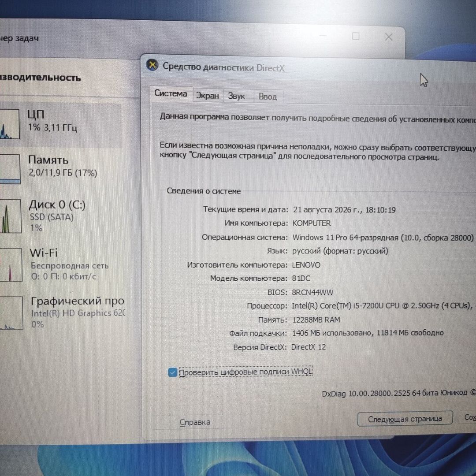Click the Справка button
The width and height of the screenshot is (476, 476).
(195, 422)
